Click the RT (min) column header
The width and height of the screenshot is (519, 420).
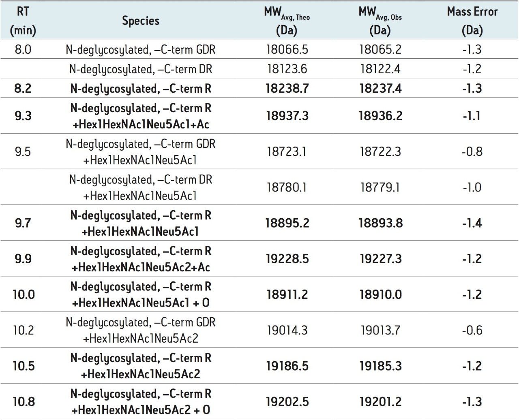(x=23, y=20)
